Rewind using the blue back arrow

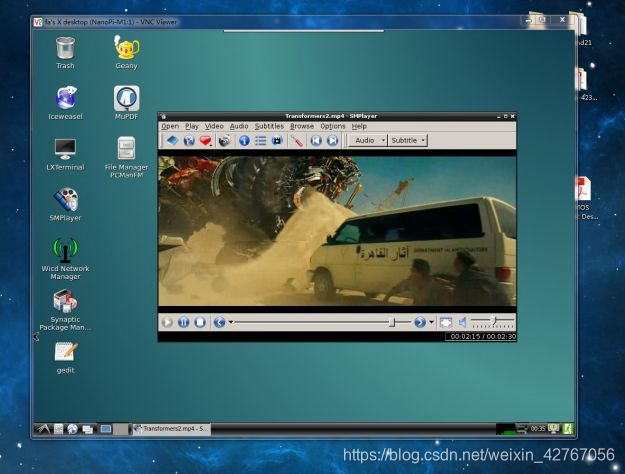coord(219,322)
